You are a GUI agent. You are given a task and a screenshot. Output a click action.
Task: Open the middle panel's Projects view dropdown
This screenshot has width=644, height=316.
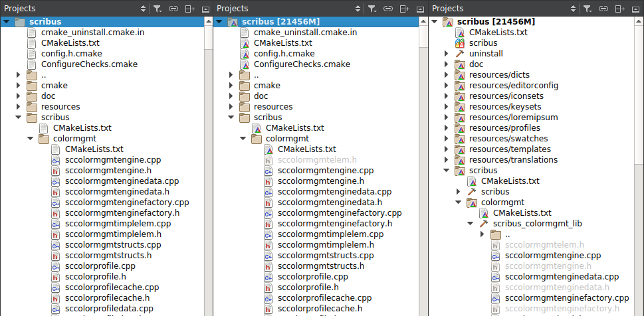(358, 9)
